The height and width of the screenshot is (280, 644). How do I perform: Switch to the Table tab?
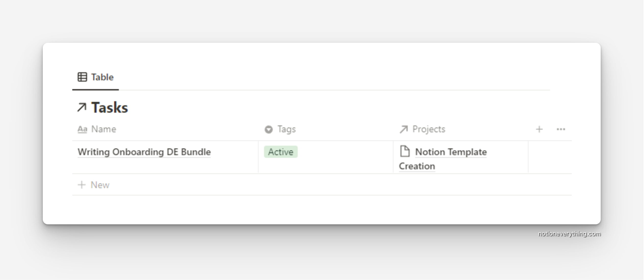click(101, 77)
